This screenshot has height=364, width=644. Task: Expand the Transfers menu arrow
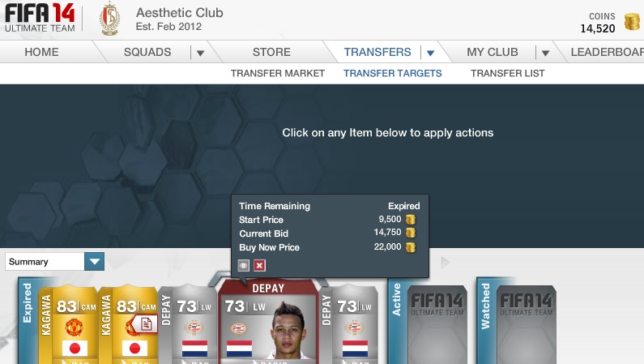(430, 53)
